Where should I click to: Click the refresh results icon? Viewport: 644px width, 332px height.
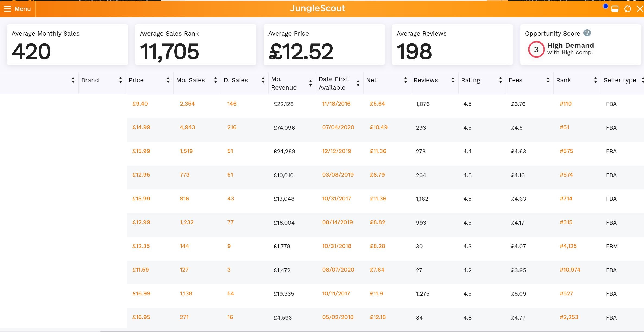click(x=627, y=9)
